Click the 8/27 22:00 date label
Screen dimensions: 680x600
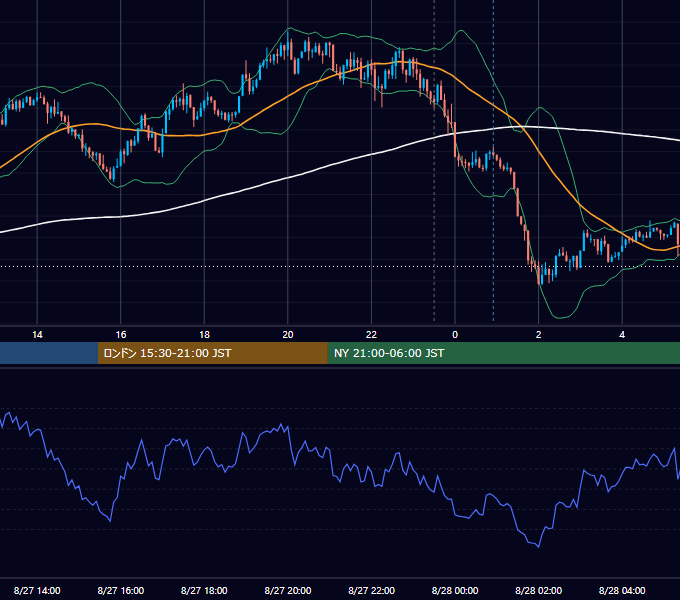[371, 590]
